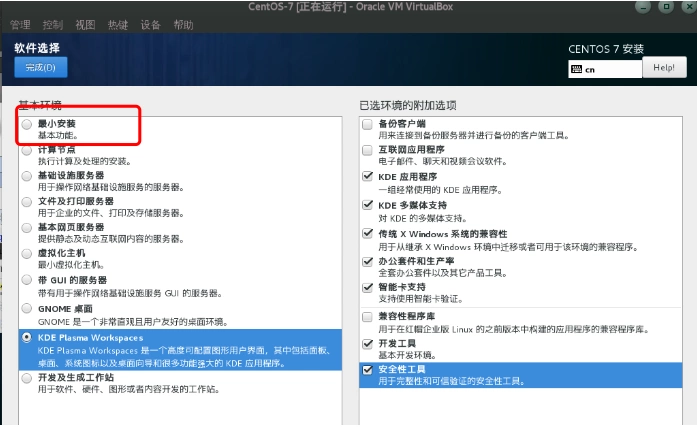Select the GNOME 桌面 radio option
The image size is (697, 427).
(27, 308)
